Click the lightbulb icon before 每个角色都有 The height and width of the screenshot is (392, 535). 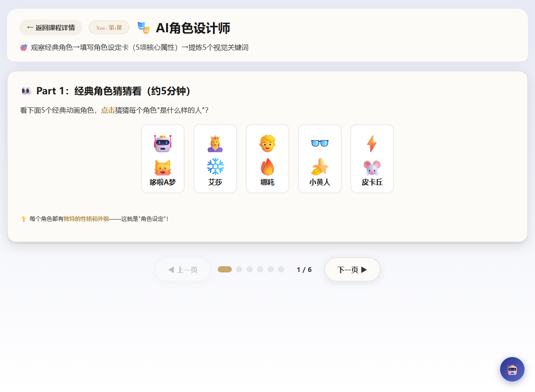coord(24,219)
